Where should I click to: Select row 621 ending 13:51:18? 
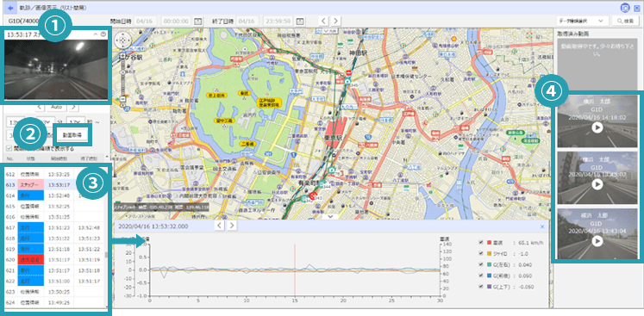54,270
